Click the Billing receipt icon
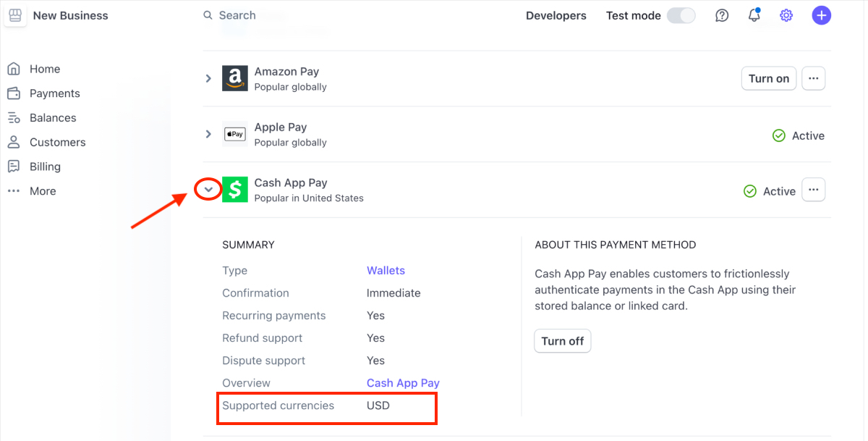 click(x=14, y=167)
